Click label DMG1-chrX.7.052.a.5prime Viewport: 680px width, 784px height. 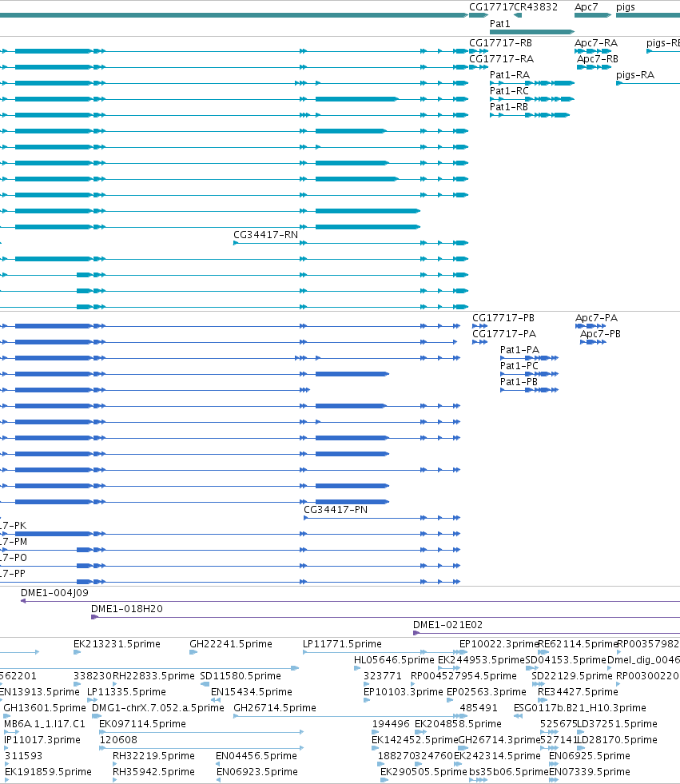coord(158,708)
